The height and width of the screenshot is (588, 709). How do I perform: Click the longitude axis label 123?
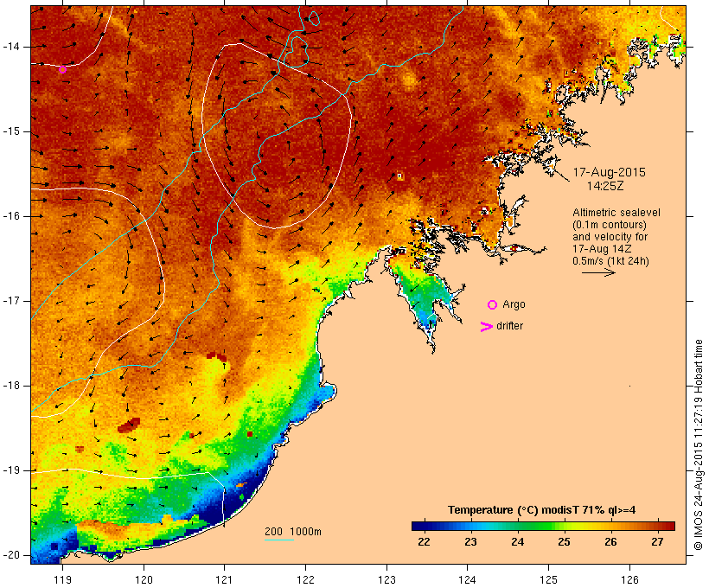386,579
